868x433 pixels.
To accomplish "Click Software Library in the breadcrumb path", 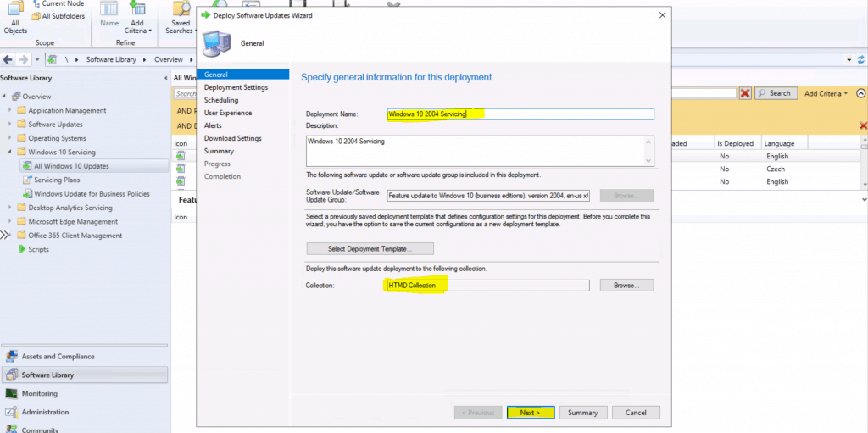I will pos(112,59).
